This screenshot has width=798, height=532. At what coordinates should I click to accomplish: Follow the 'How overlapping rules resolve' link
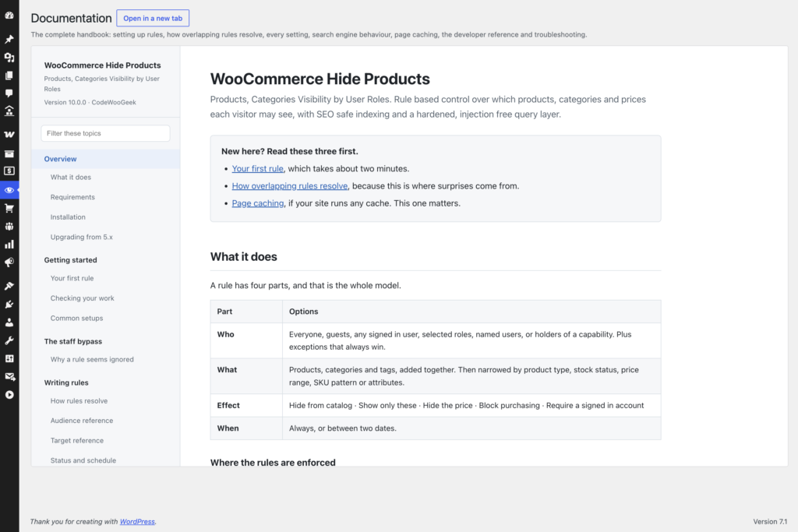pyautogui.click(x=290, y=186)
